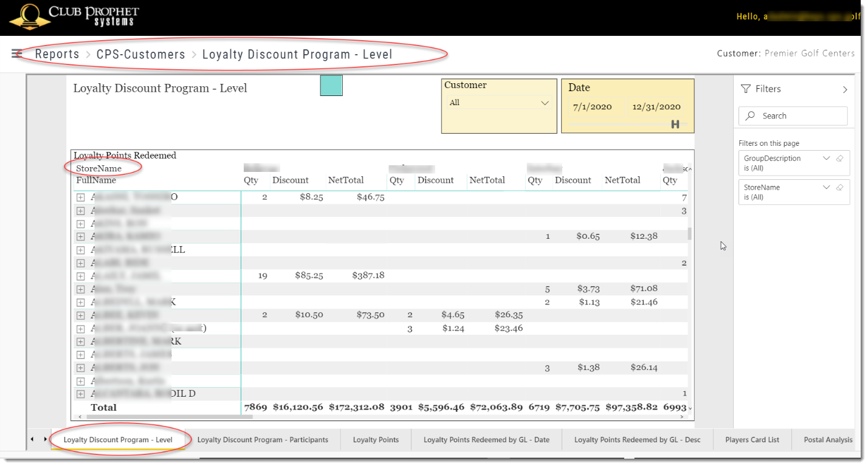The image size is (868, 466).
Task: Click the table's vertical scrollbar thumb
Action: [x=689, y=233]
